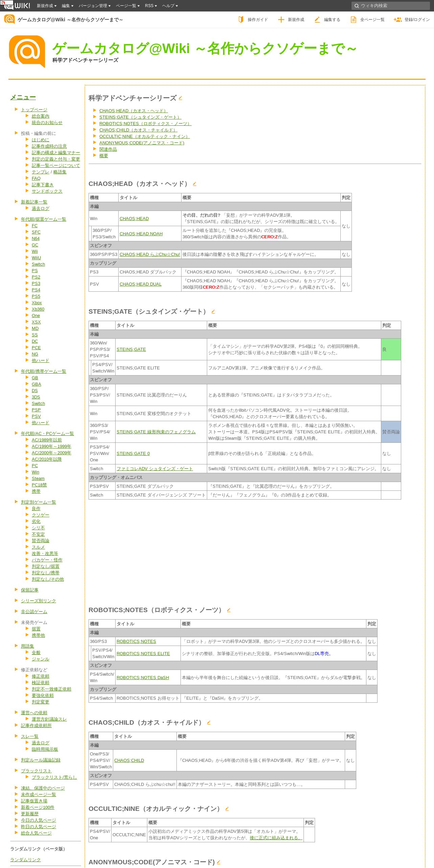The height and width of the screenshot is (868, 434).
Task: Edit the 科学アドベンチャーシリーズ heading via pencil icon
Action: pyautogui.click(x=180, y=98)
